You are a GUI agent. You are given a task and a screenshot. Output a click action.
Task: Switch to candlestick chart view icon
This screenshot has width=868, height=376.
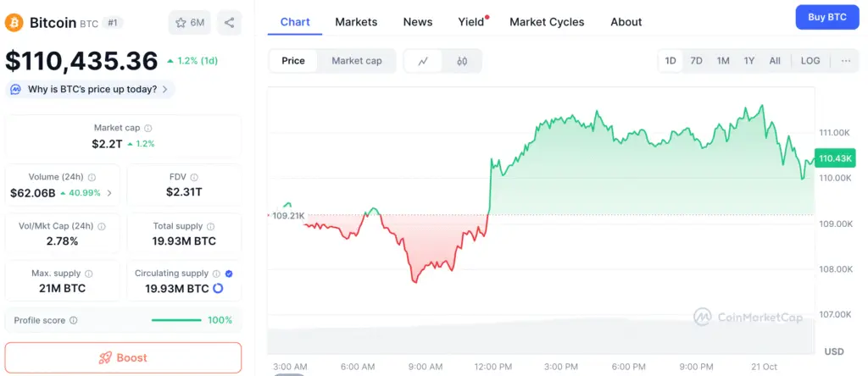462,61
